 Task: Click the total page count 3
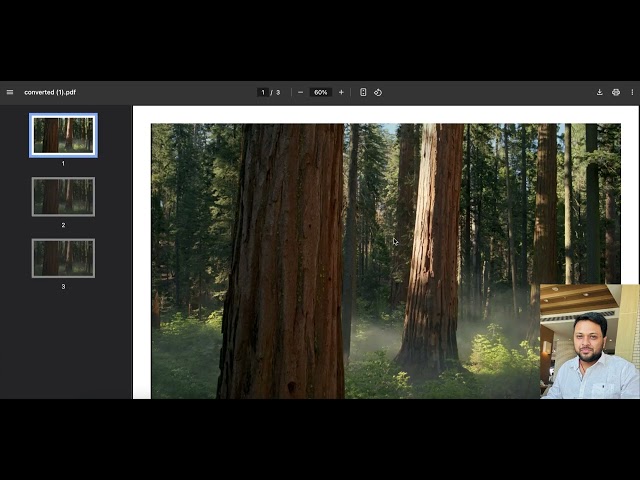(278, 92)
